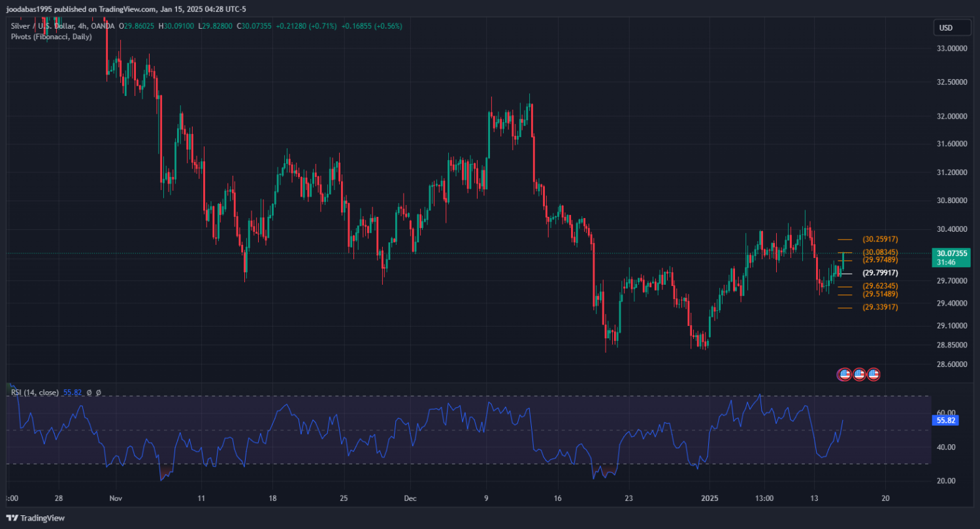
Task: Click the 29.70000 price axis label
Action: (952, 281)
